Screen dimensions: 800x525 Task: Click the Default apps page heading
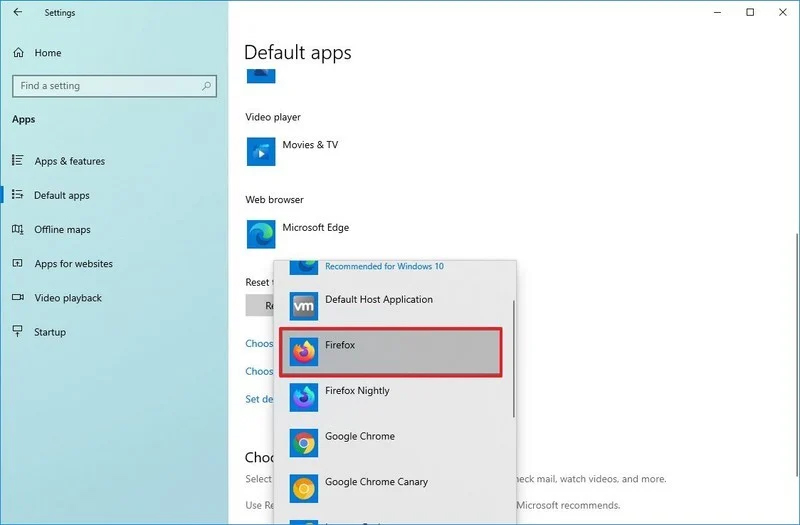(297, 52)
